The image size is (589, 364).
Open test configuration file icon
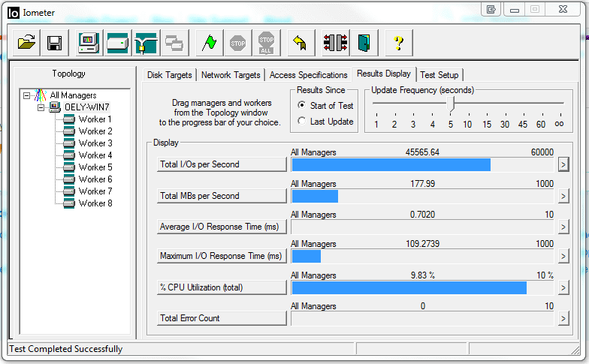tap(27, 43)
